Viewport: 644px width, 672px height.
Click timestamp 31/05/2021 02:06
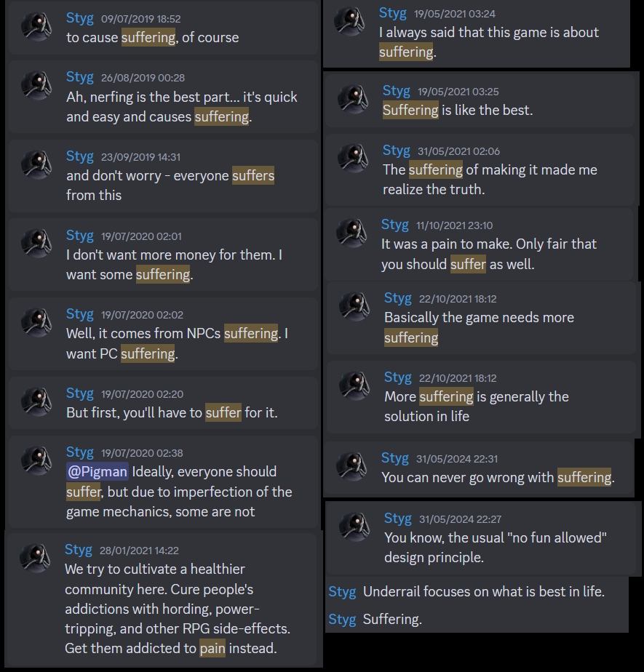click(x=458, y=151)
